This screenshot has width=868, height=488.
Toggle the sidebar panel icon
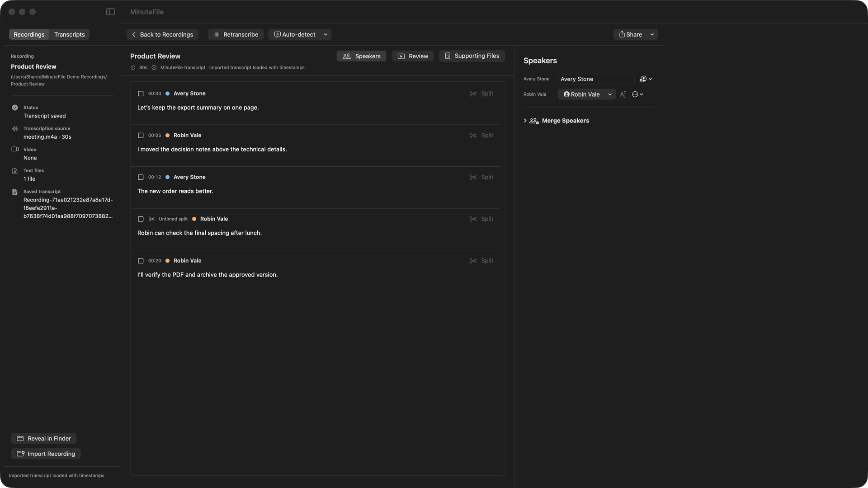click(110, 12)
